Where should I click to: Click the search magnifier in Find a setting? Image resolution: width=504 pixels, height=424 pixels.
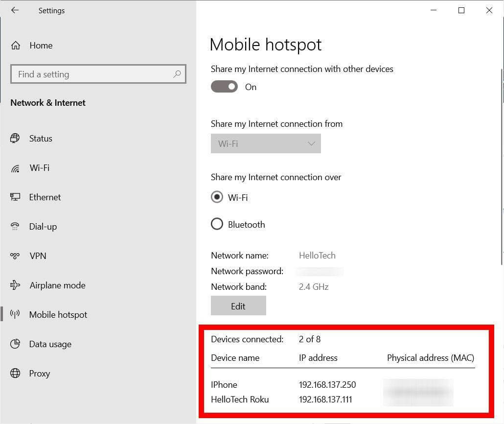(x=177, y=74)
